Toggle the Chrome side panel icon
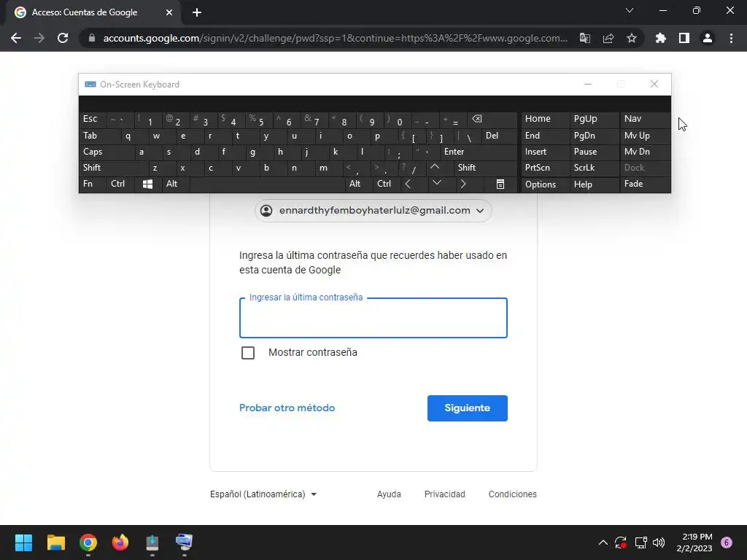The height and width of the screenshot is (560, 747). pos(684,38)
